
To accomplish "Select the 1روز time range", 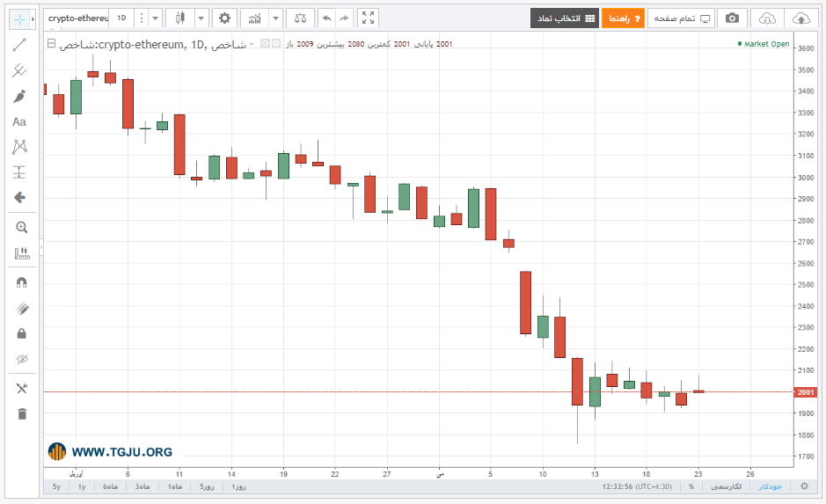I will tap(238, 486).
